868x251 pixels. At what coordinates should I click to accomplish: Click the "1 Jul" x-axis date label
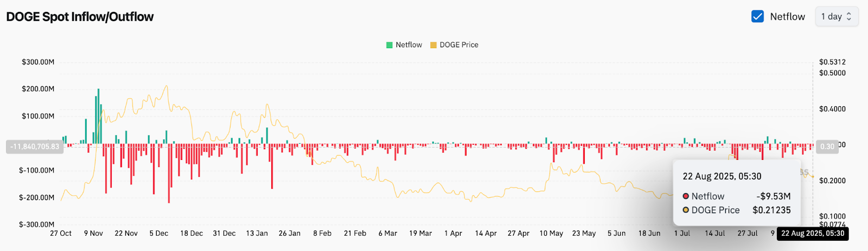tap(682, 234)
